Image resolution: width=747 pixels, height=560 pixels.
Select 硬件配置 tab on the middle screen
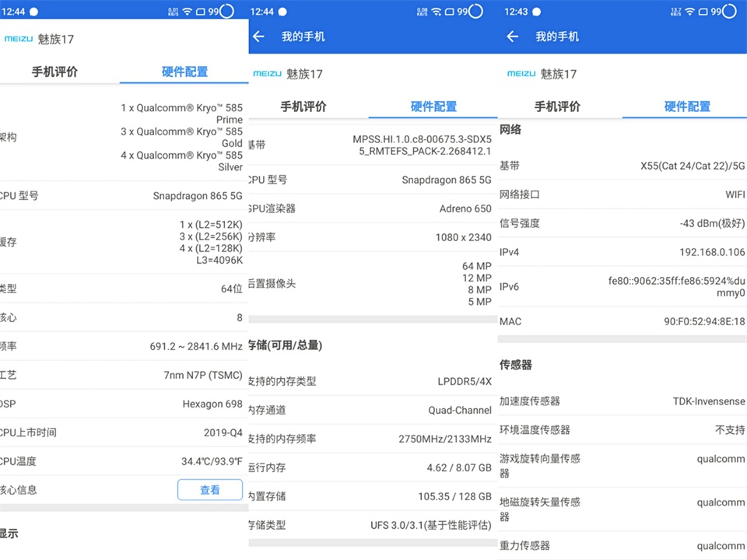[x=433, y=107]
